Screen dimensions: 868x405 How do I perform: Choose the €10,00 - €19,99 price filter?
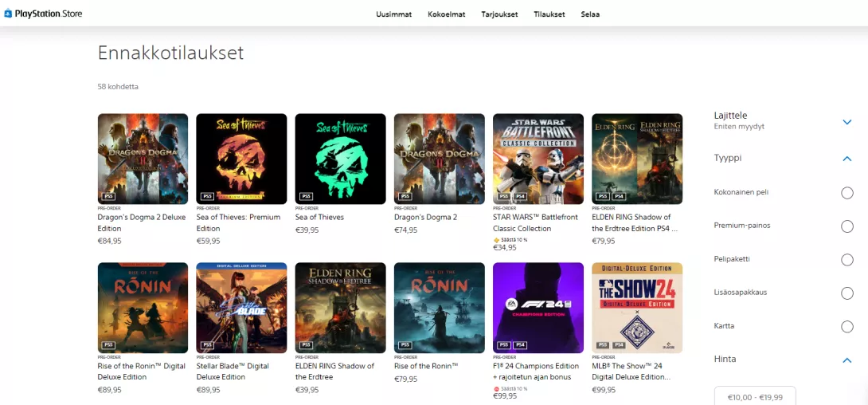click(x=755, y=396)
